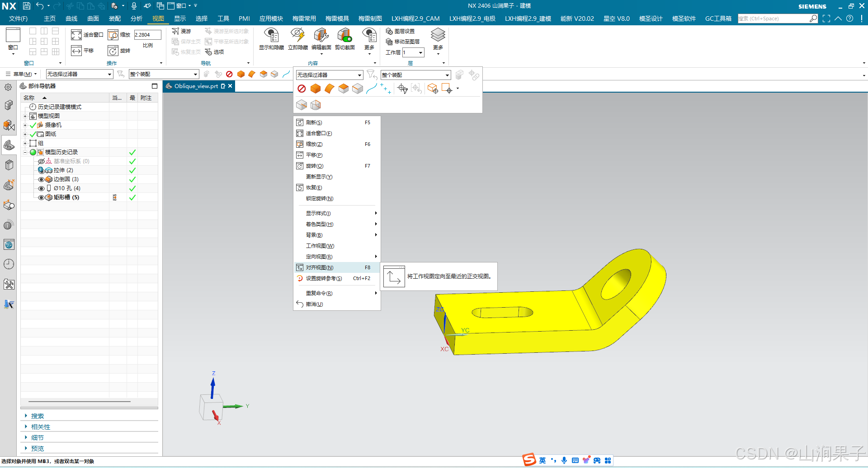The image size is (868, 468).
Task: Open 文件(F) menu
Action: (18, 19)
